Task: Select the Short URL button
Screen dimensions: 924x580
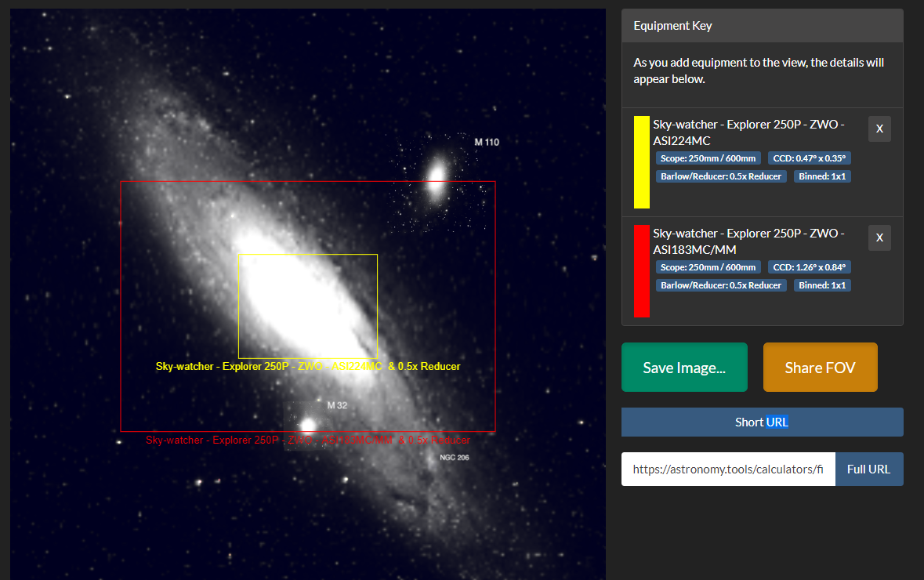Action: click(762, 422)
